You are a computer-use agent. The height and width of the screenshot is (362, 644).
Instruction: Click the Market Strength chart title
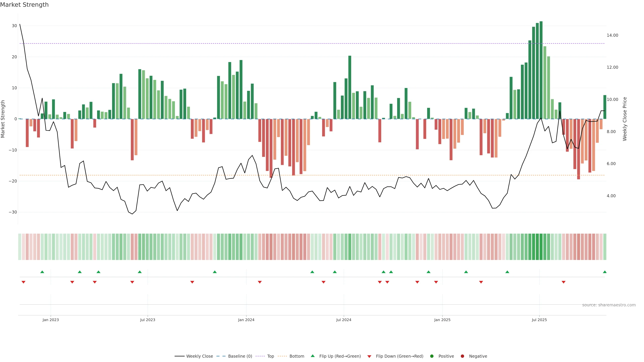click(x=24, y=5)
